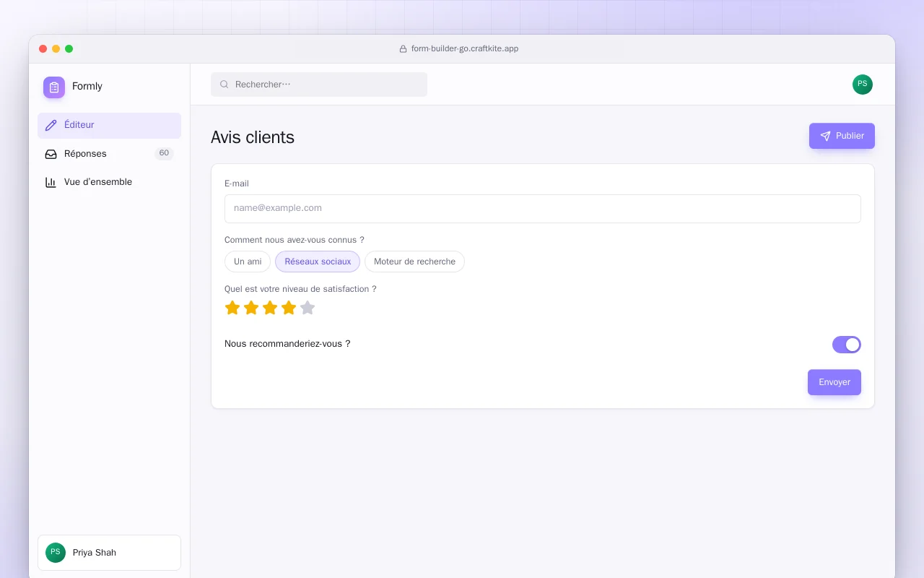Open the Réponses section
This screenshot has width=924, height=578.
click(x=109, y=154)
